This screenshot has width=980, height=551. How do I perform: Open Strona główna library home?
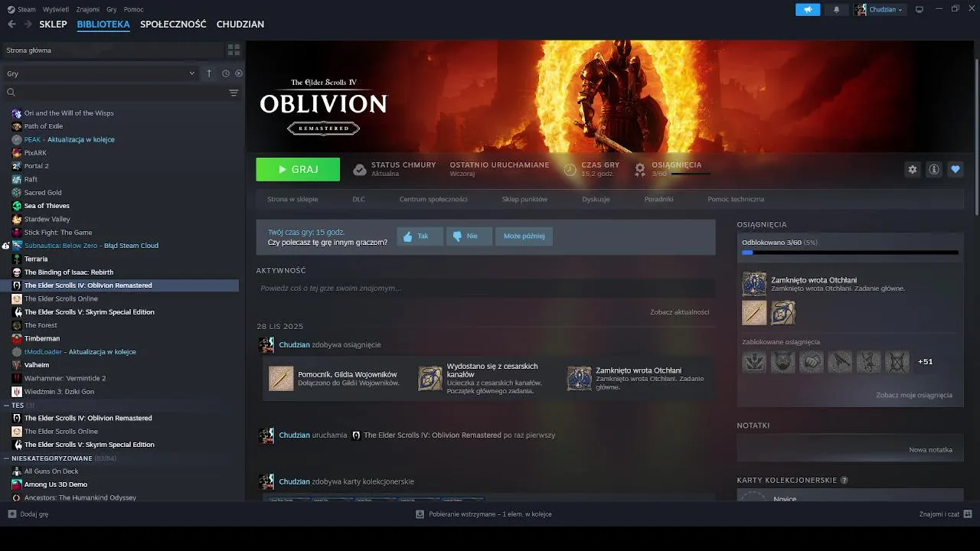click(112, 50)
